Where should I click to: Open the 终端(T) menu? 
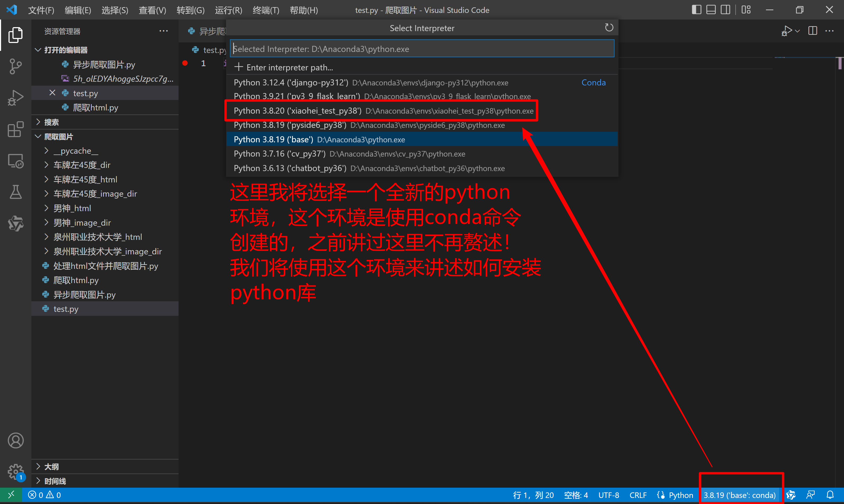click(266, 10)
